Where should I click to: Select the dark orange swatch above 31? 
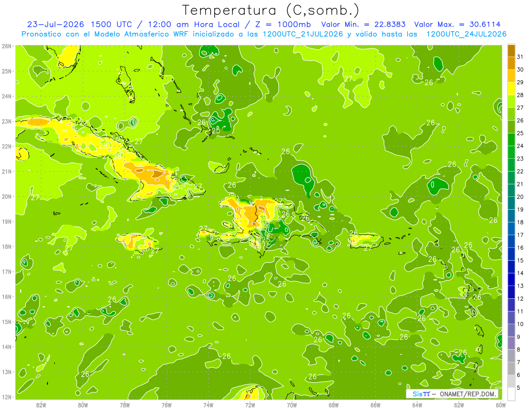[511, 51]
